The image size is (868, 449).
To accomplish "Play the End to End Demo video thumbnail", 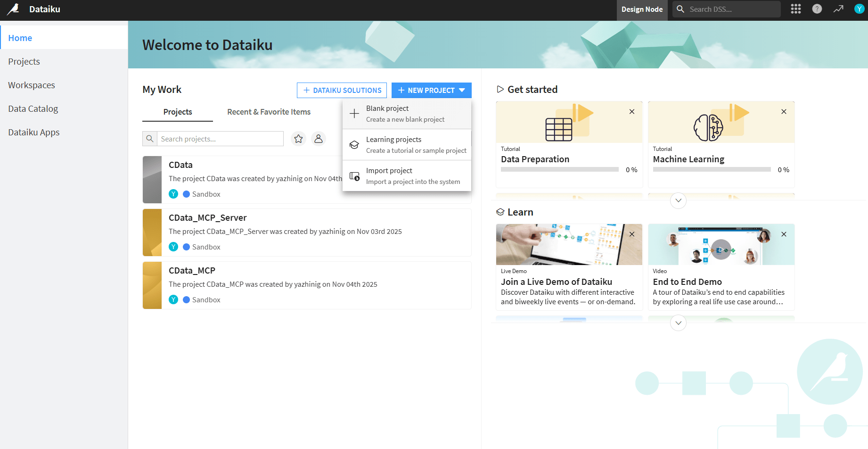I will [721, 249].
